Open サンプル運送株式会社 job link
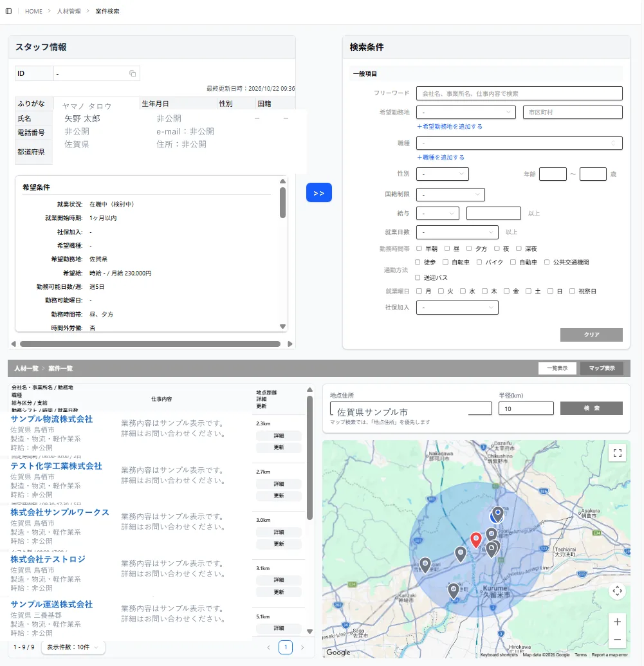Screen dimensions: 644x666 pyautogui.click(x=52, y=604)
